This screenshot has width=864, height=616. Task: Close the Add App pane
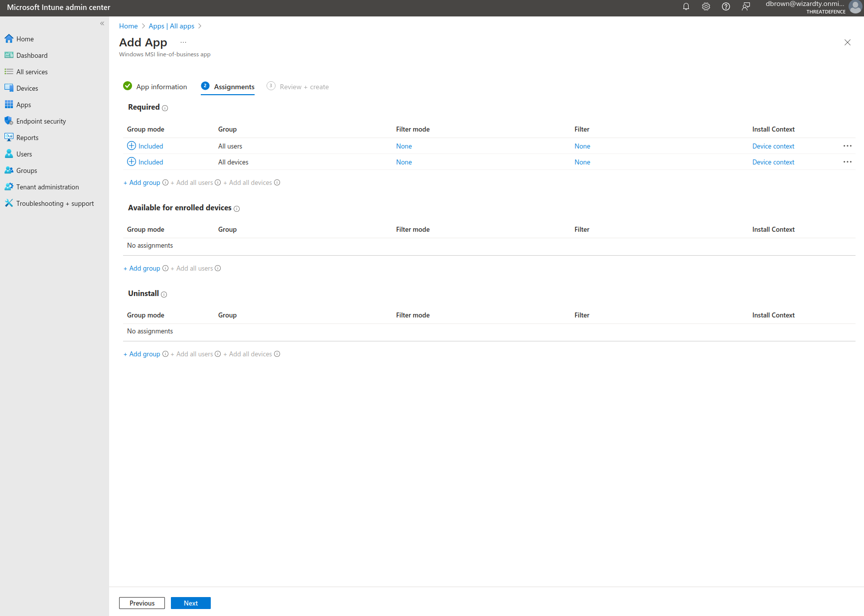coord(848,42)
